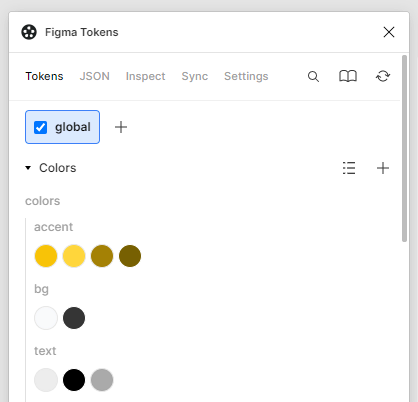The height and width of the screenshot is (402, 418).
Task: Click the Figma Tokens plugin logo
Action: [29, 32]
